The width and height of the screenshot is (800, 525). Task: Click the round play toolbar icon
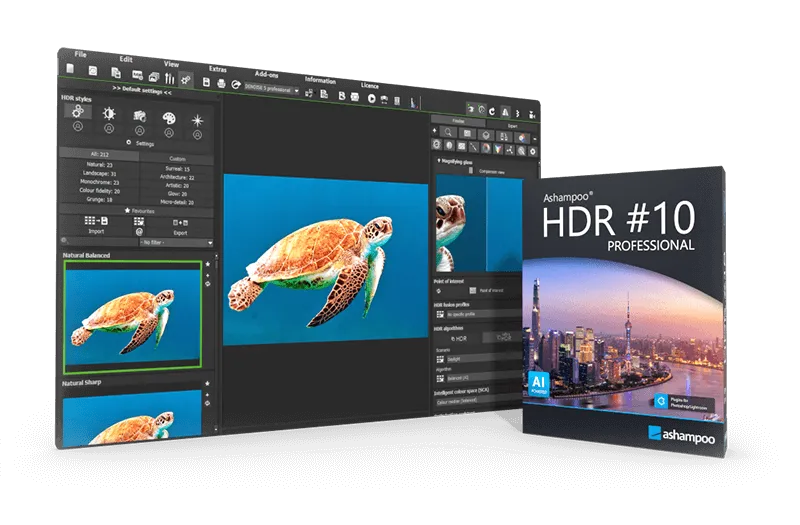coord(371,98)
